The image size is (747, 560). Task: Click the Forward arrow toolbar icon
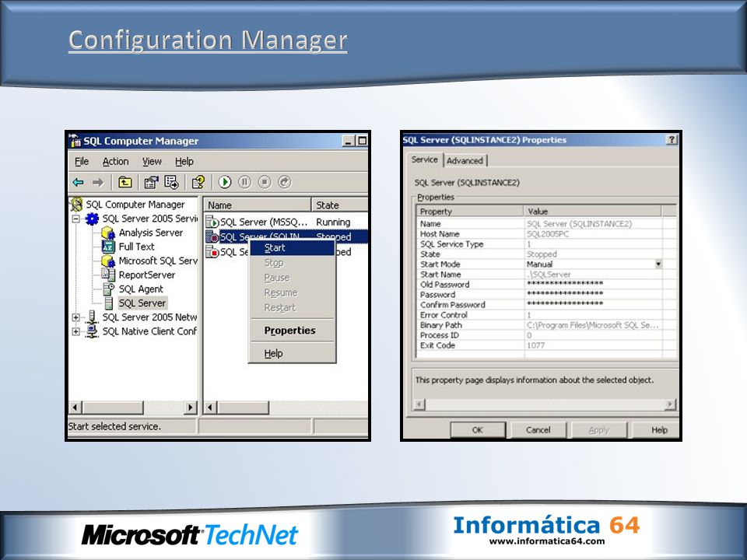98,182
